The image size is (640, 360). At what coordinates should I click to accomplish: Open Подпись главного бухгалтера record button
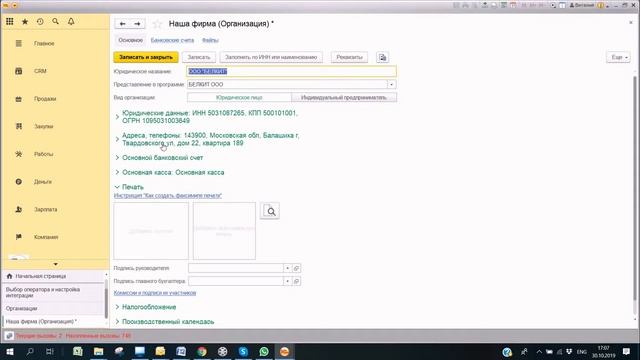pos(296,281)
